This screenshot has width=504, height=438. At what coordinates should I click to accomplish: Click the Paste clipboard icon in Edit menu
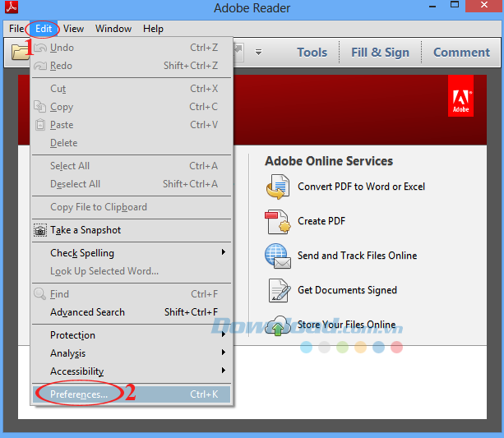point(39,124)
